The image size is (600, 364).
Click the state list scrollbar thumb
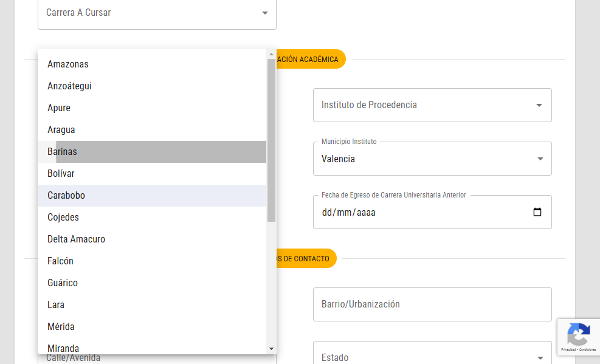271,140
